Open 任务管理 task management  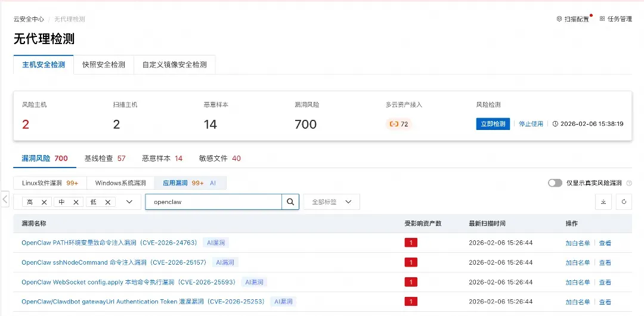click(616, 19)
